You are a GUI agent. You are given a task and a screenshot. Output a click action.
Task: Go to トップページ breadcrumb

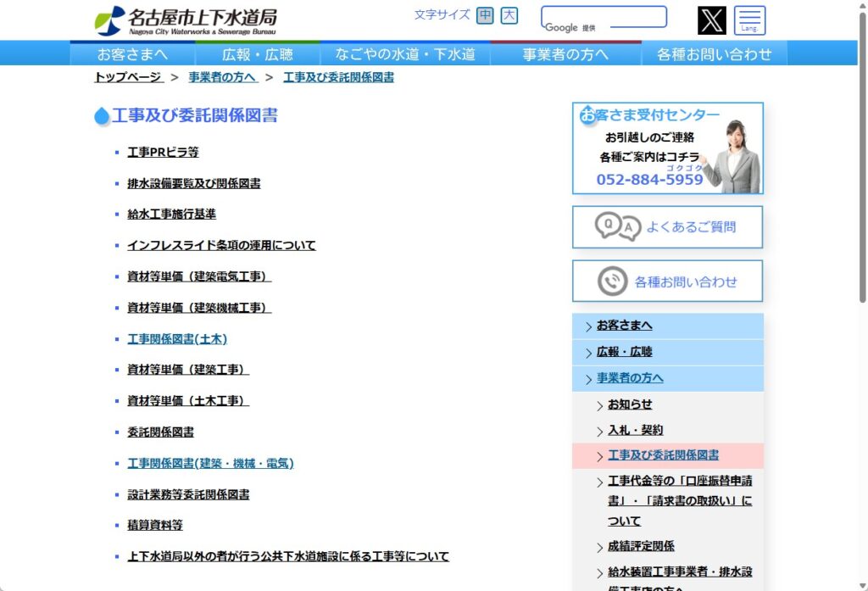tap(127, 77)
